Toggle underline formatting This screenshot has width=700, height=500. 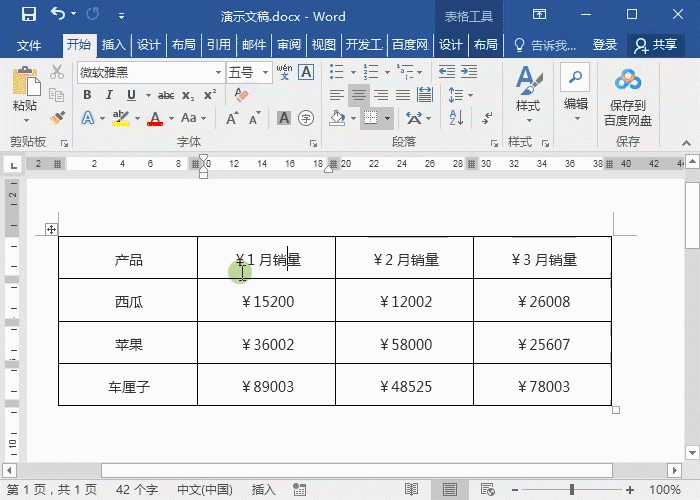pos(131,95)
